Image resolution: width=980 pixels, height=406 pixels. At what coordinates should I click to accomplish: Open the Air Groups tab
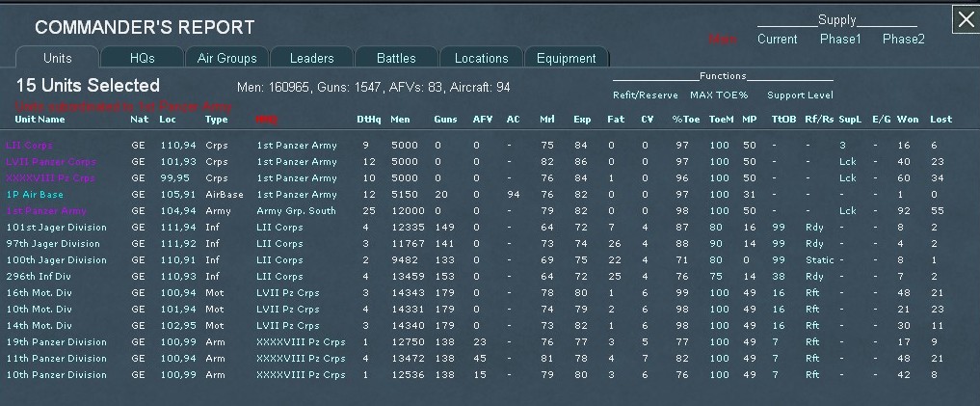click(226, 59)
